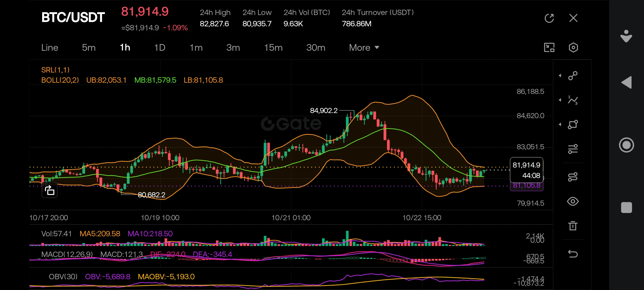The width and height of the screenshot is (644, 290).
Task: Undo last drawing action
Action: click(573, 254)
